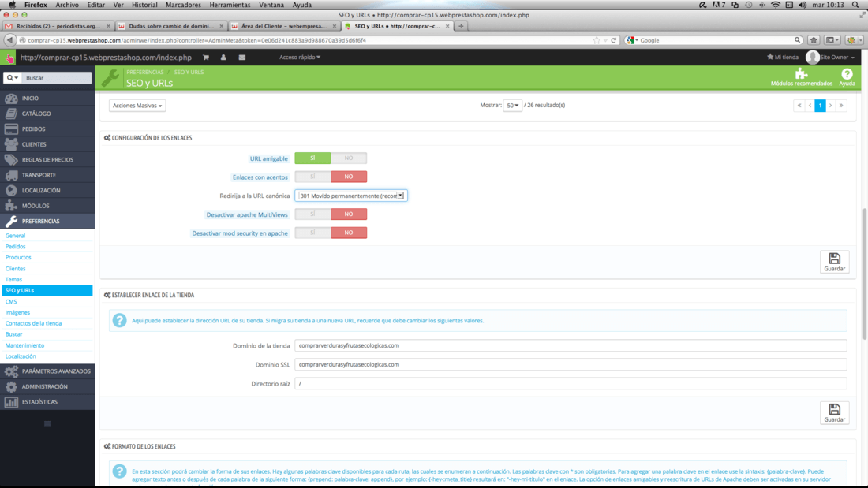Click the page vertical scrollbar
The width and height of the screenshot is (868, 488).
click(864, 274)
